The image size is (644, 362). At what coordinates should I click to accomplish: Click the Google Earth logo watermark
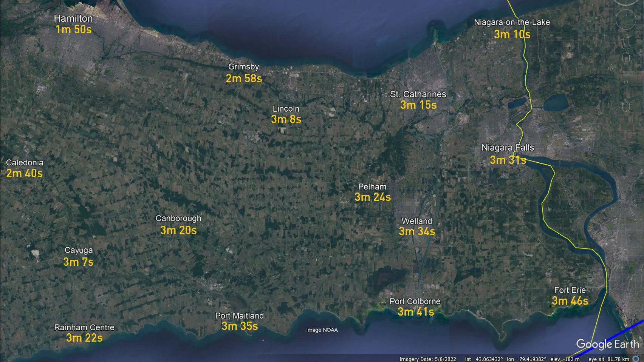click(607, 344)
